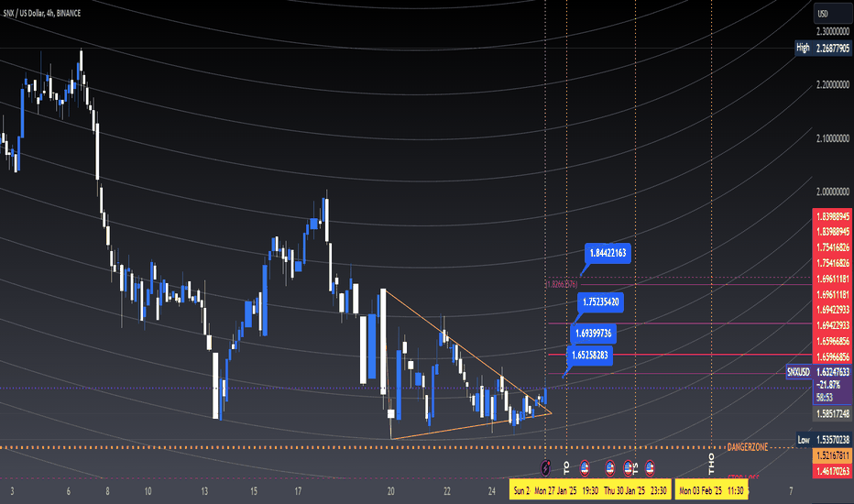The width and height of the screenshot is (854, 504).
Task: Click the 1.84422163 blue price callout
Action: coord(608,253)
